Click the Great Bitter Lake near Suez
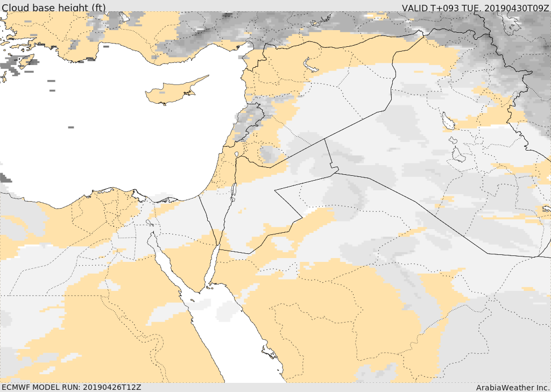Screen dimensions: 551x392 [x=150, y=223]
